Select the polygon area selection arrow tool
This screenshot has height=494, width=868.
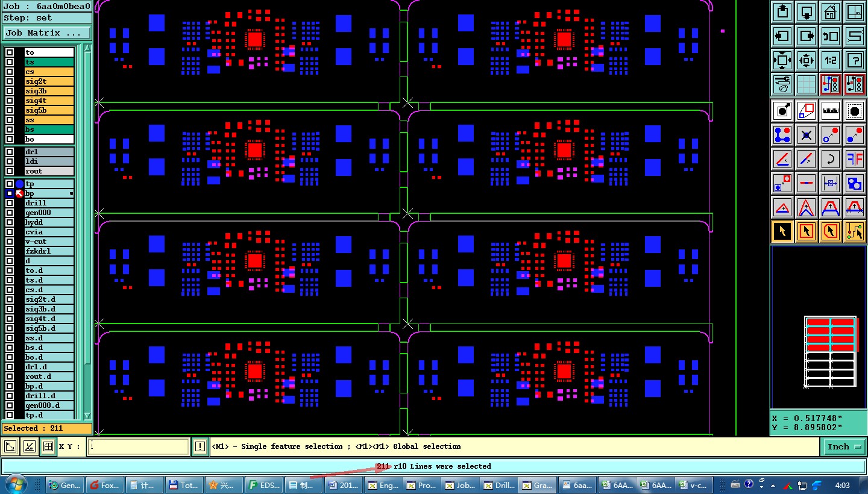click(x=831, y=231)
